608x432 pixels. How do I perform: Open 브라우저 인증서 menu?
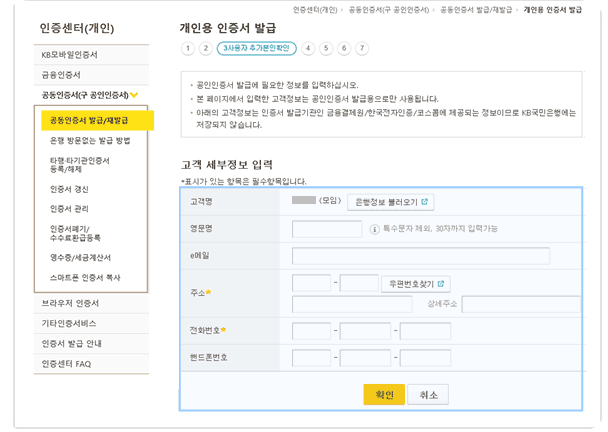pyautogui.click(x=91, y=303)
